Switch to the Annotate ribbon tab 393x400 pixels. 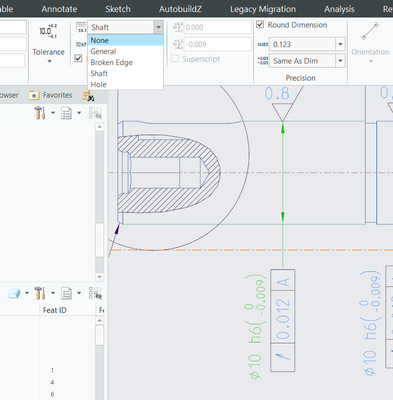click(59, 9)
